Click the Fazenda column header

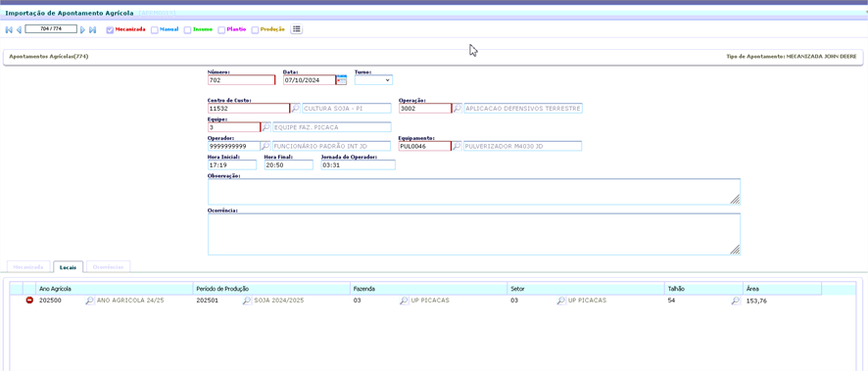[428, 289]
